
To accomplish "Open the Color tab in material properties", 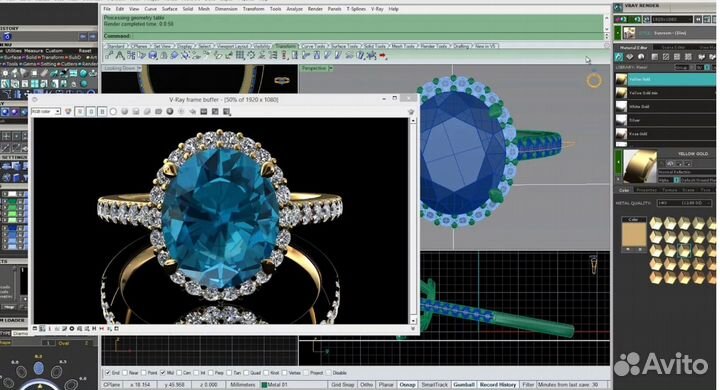I will pyautogui.click(x=623, y=190).
